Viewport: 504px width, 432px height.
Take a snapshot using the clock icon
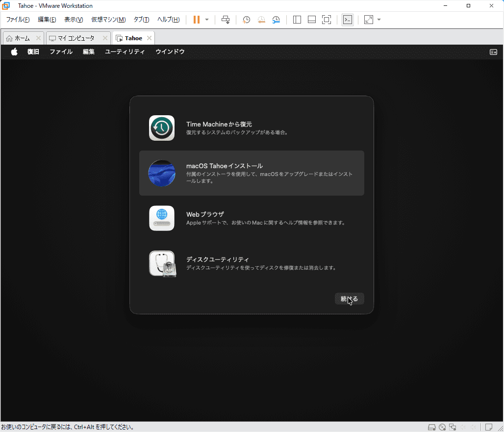[x=246, y=20]
